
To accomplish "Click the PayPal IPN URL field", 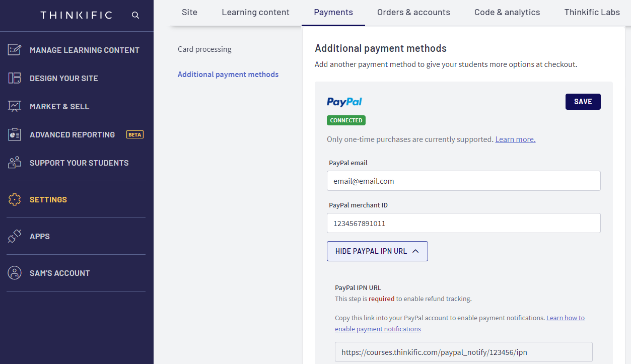I will (x=463, y=352).
